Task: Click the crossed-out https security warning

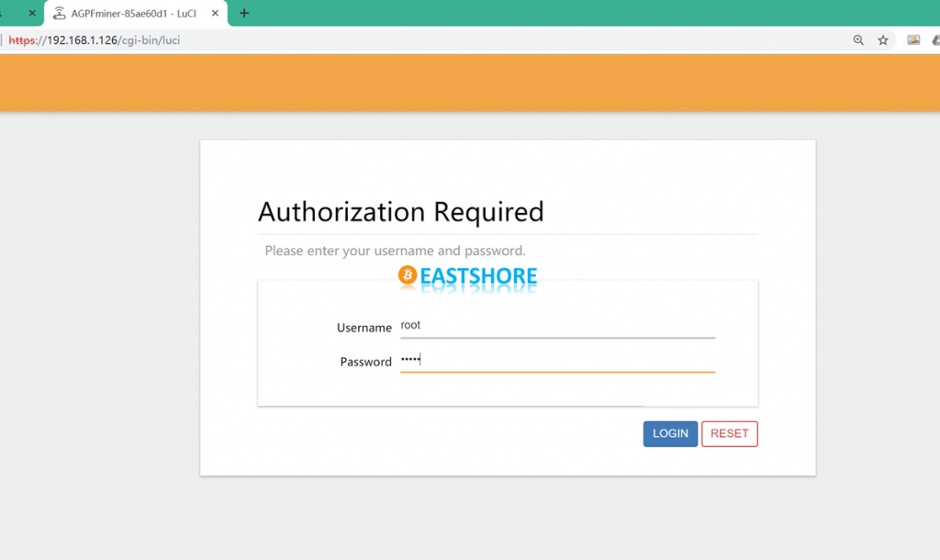Action: coord(21,40)
